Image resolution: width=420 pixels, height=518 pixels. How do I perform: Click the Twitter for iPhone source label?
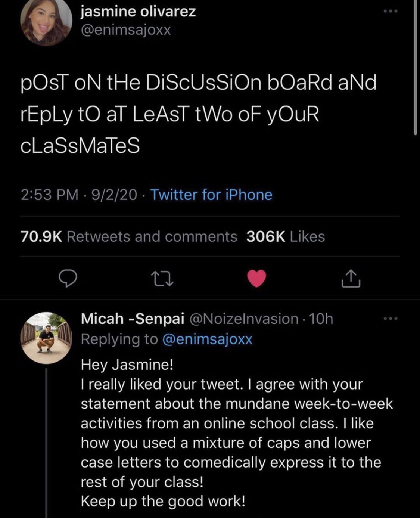(211, 195)
